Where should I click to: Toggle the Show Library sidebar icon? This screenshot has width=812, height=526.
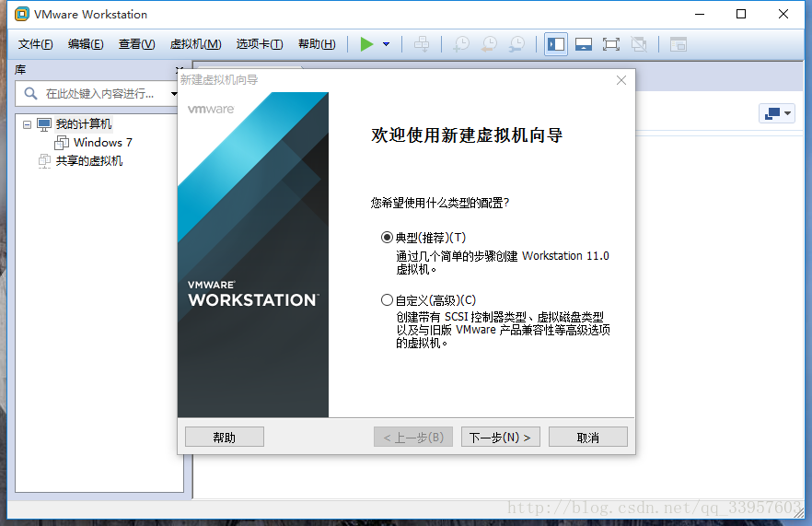point(556,44)
